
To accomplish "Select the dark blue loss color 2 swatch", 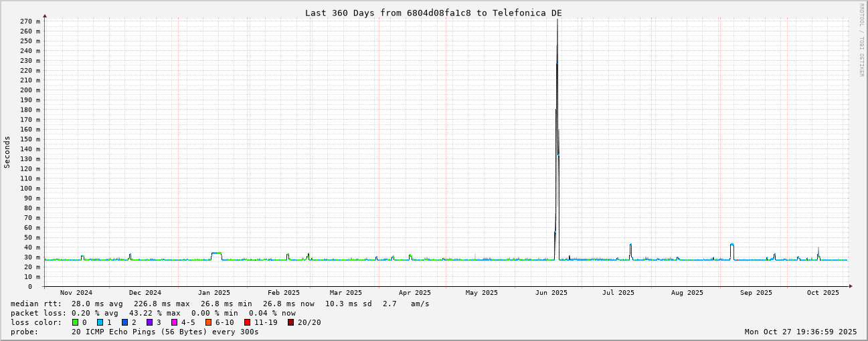I will (x=124, y=322).
